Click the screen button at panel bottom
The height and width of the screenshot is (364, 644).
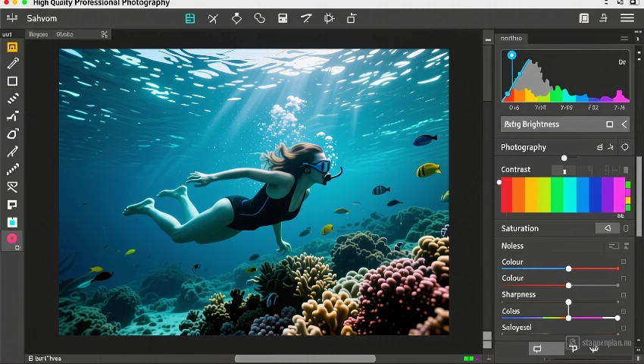coord(546,349)
